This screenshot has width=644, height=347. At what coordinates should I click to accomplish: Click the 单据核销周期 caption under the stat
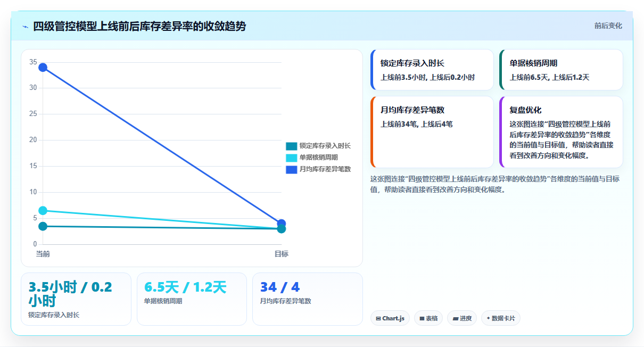163,301
